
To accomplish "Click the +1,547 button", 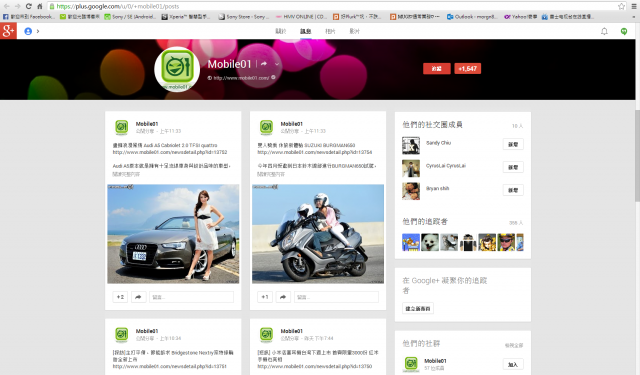I will 467,69.
